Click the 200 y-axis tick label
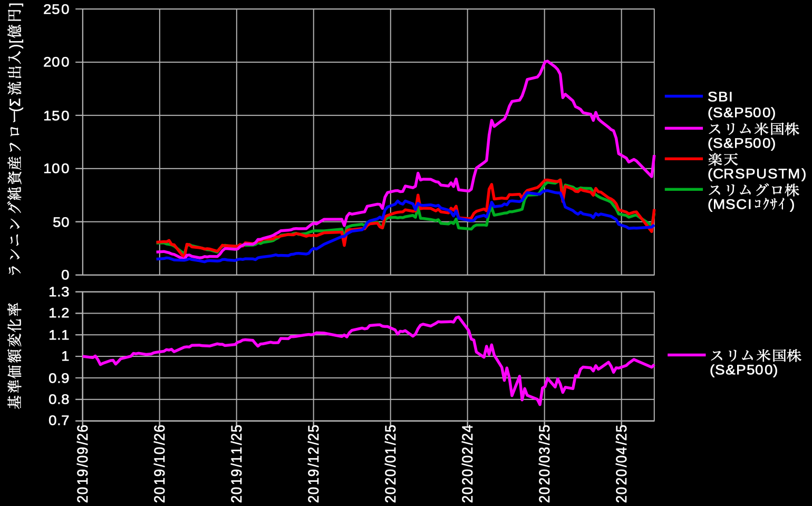 pos(56,62)
